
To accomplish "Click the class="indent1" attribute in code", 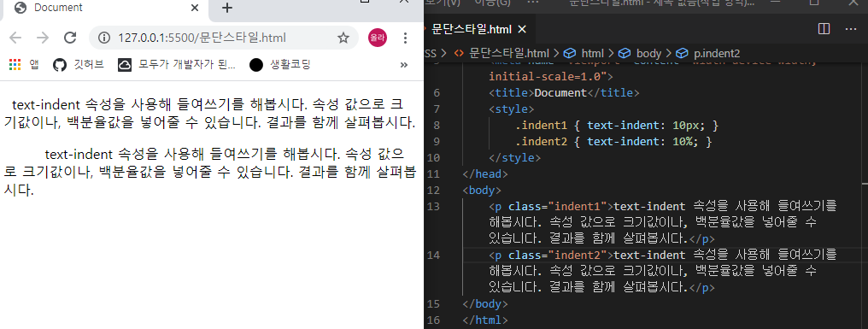I will click(558, 207).
